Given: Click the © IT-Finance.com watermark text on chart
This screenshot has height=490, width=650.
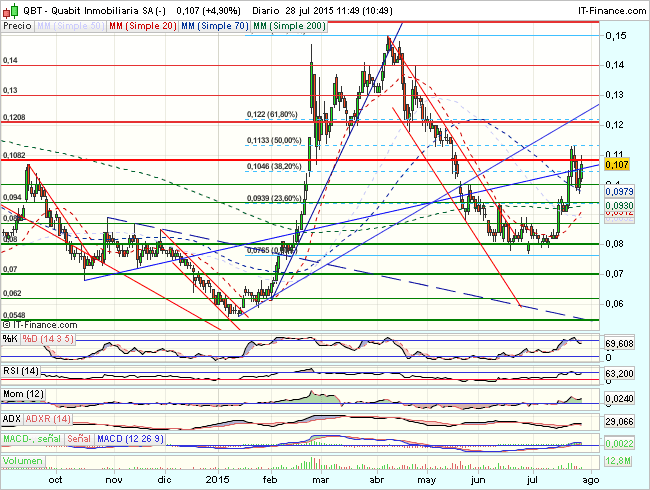Looking at the screenshot, I should coord(40,325).
